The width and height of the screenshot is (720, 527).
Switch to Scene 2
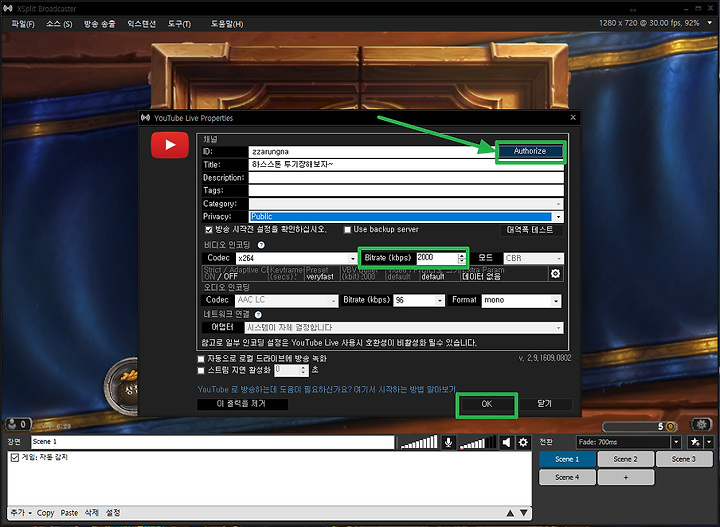click(625, 459)
